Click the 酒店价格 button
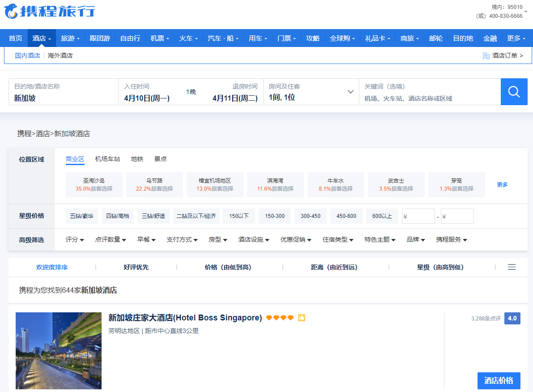 click(x=499, y=381)
